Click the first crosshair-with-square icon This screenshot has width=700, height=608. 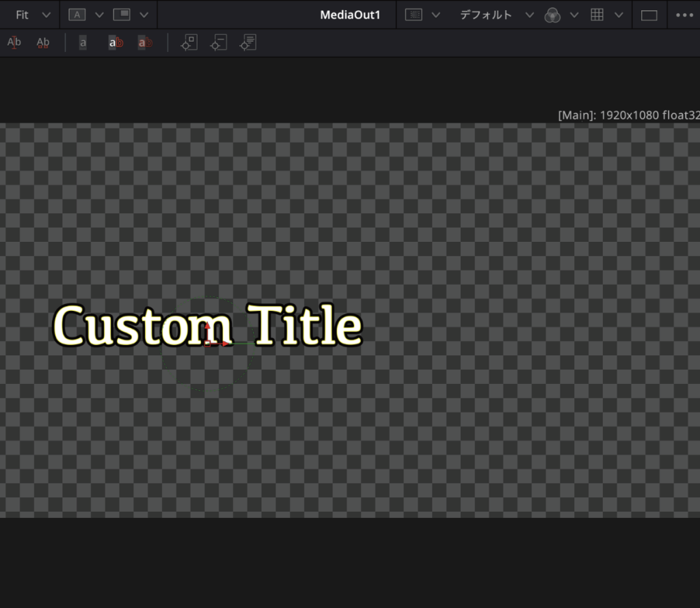click(189, 43)
